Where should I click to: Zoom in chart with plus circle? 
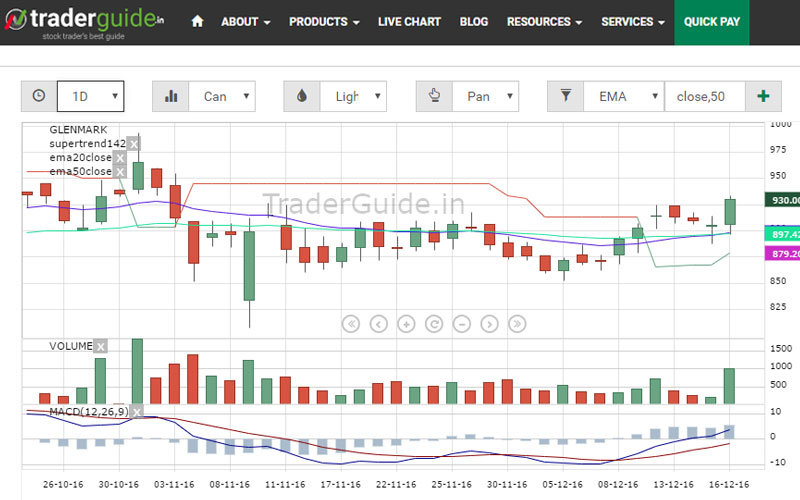point(406,324)
